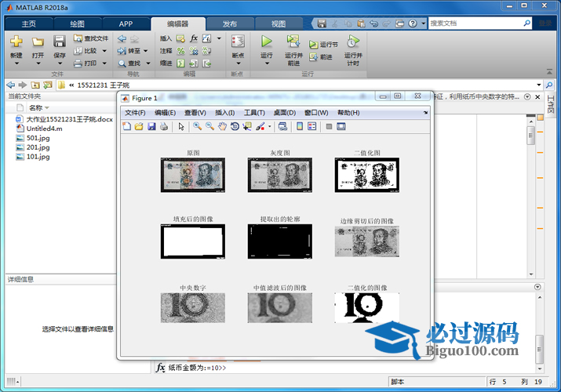This screenshot has height=392, width=561.
Task: Select the Pan hand tool in Figure 1
Action: tap(222, 126)
